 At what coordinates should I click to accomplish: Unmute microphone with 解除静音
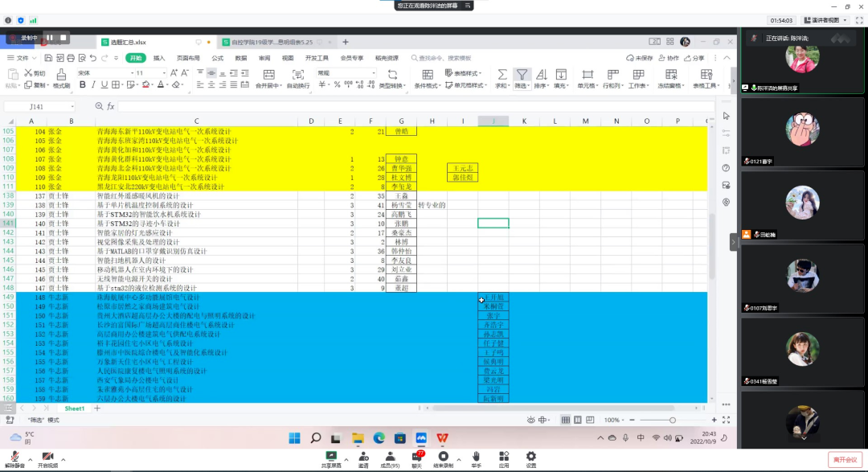pos(14,457)
